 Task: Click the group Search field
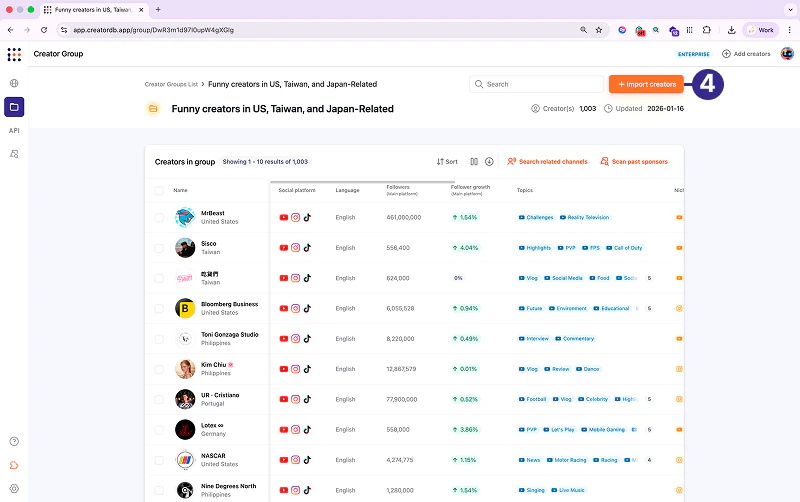tap(536, 84)
